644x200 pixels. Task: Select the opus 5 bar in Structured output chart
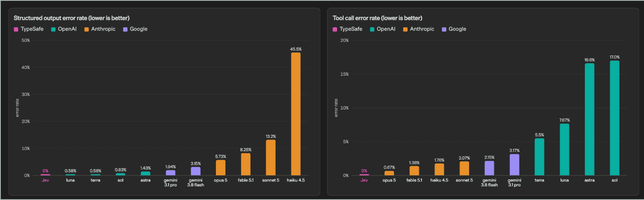pos(221,168)
